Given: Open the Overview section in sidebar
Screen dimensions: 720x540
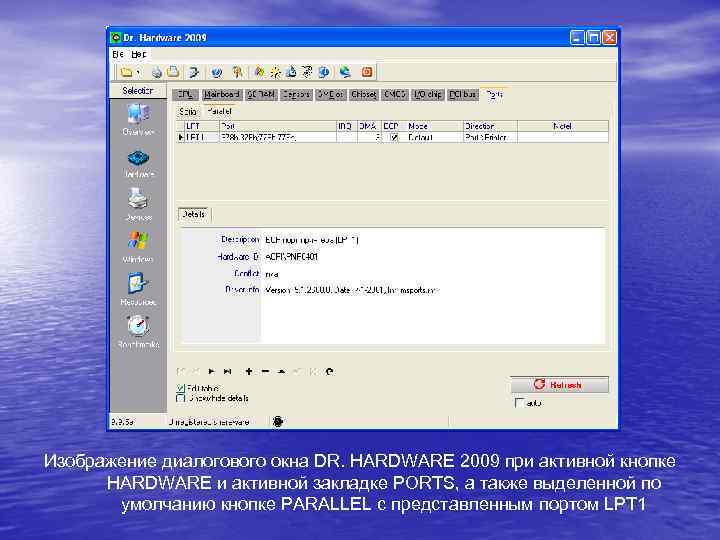Looking at the screenshot, I should 138,121.
